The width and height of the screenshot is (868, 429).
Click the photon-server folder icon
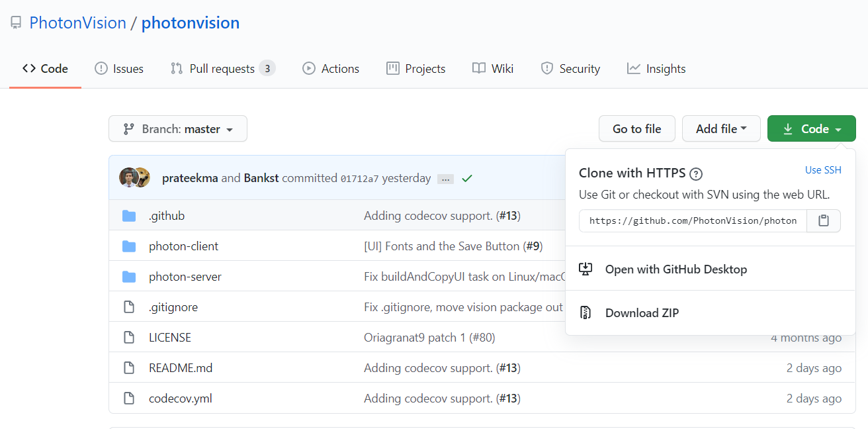(129, 277)
